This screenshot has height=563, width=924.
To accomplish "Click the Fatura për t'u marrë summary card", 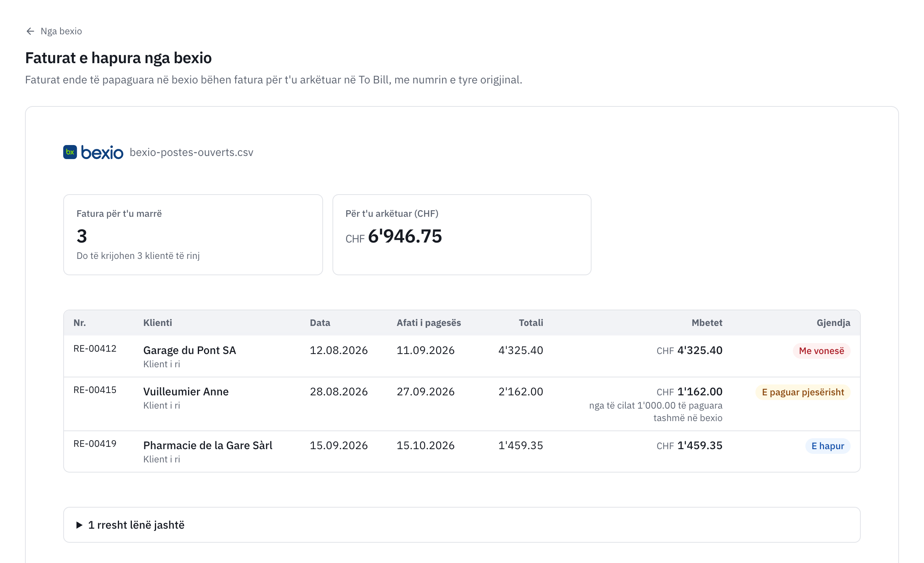I will (193, 235).
